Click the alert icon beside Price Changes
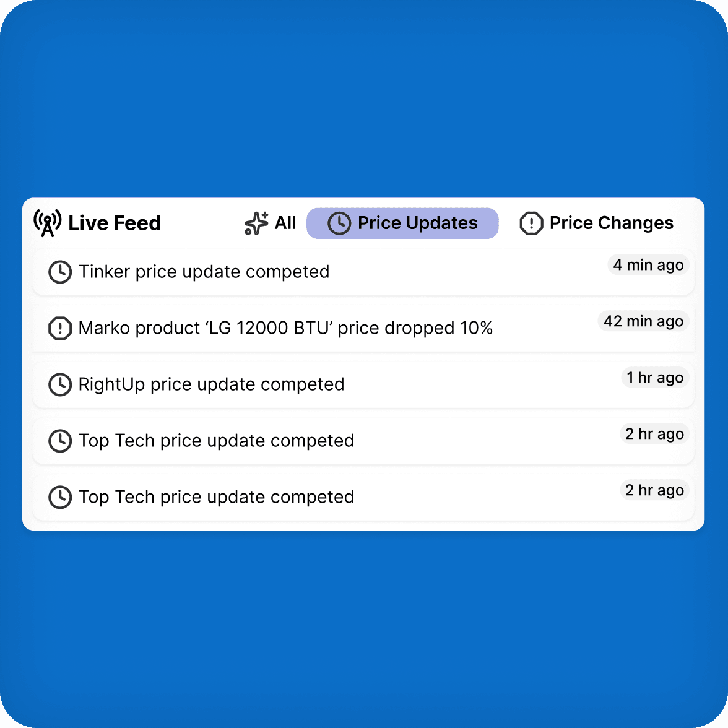728x728 pixels. 531,223
